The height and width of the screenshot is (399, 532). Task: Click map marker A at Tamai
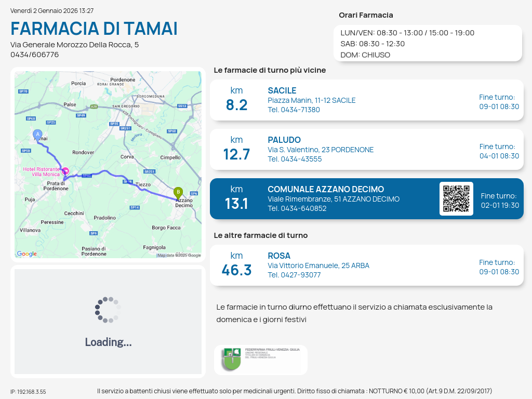[x=37, y=135]
